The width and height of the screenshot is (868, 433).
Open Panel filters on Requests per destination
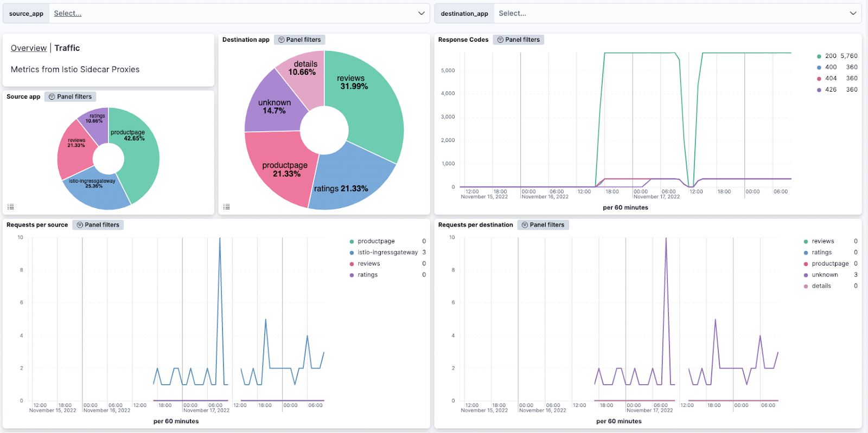[x=542, y=225]
